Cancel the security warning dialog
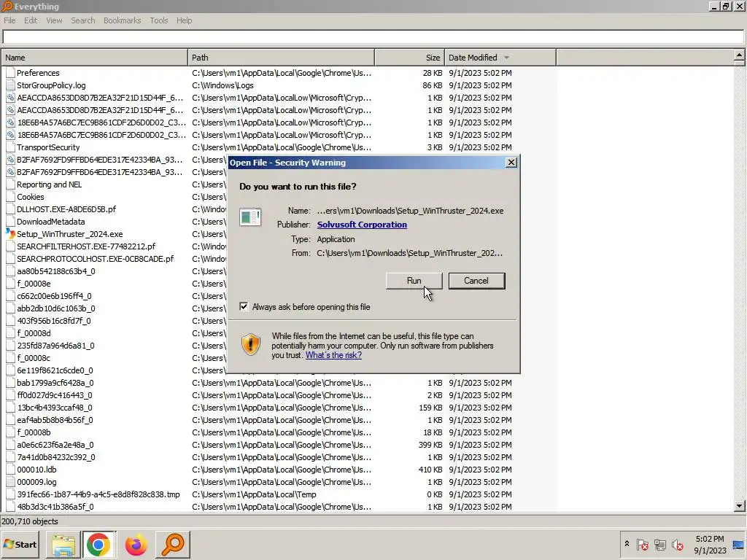The width and height of the screenshot is (747, 560). click(x=476, y=281)
